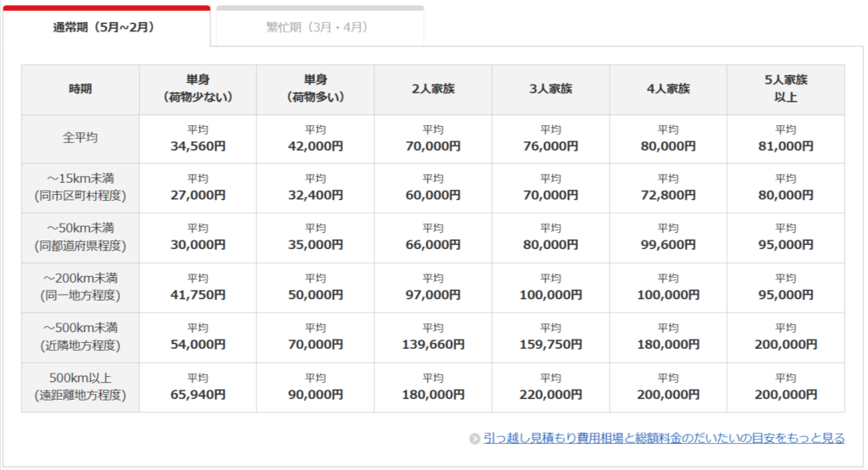Click the 4人家族 column header
Image resolution: width=868 pixels, height=470 pixels.
pyautogui.click(x=668, y=89)
